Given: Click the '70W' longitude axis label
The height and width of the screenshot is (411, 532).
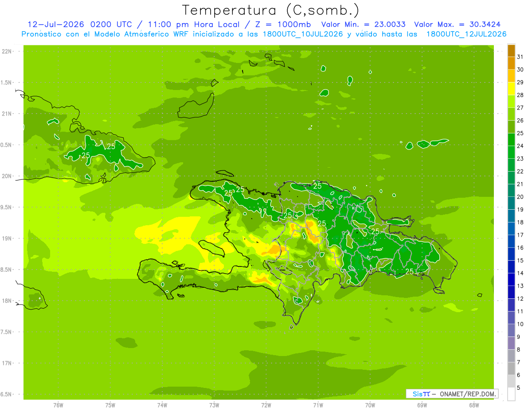Looking at the screenshot, I should pyautogui.click(x=370, y=405).
